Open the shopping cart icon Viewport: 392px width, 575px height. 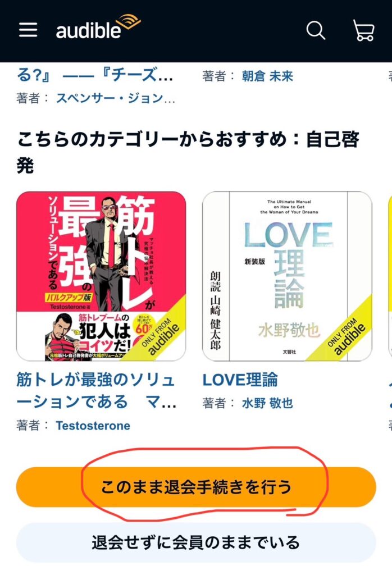[x=363, y=30]
